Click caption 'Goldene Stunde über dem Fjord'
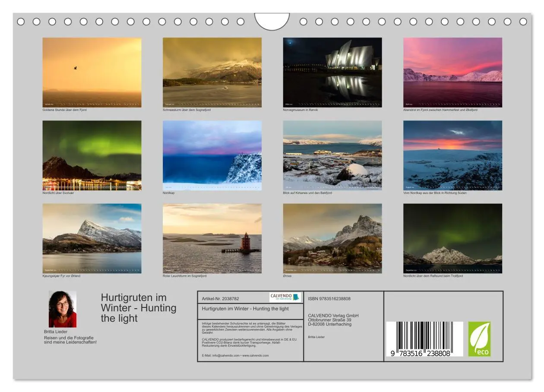 (x=65, y=110)
